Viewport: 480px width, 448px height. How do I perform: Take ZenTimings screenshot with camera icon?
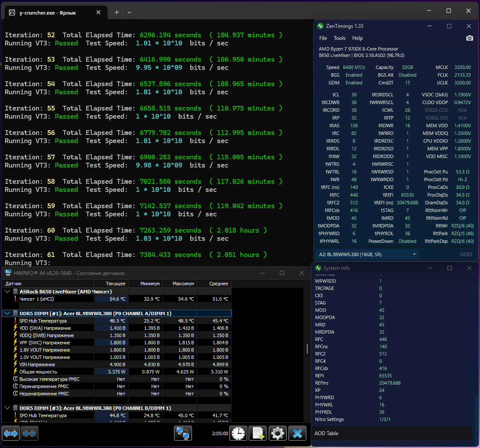pos(470,38)
